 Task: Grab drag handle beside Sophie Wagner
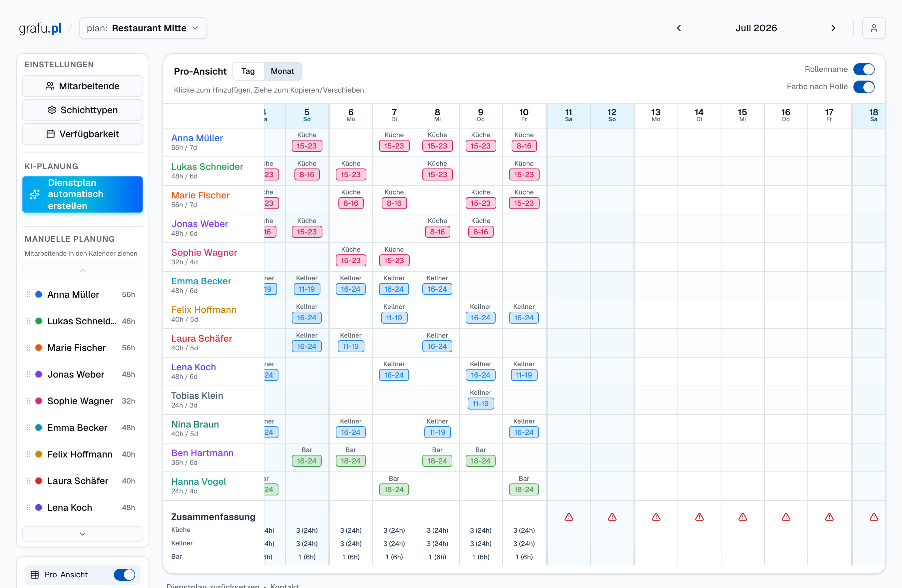[x=28, y=401]
